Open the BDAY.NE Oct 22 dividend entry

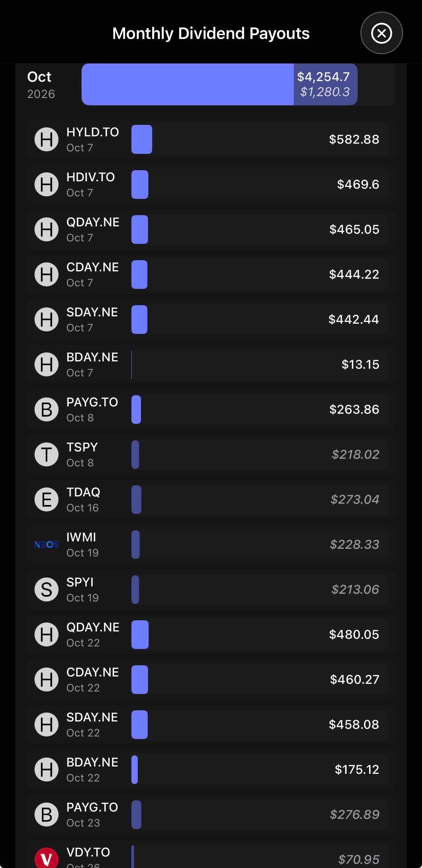[x=211, y=770]
